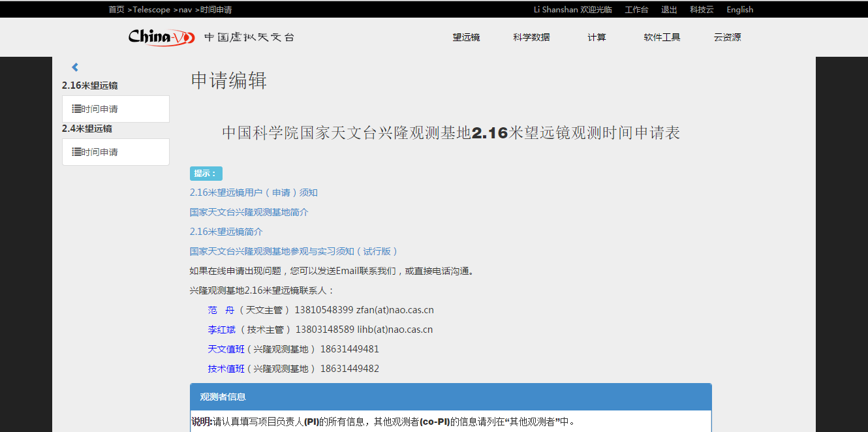Viewport: 868px width, 432px height.
Task: Open 兴隆观测基地参观与实习须知 link
Action: point(293,251)
